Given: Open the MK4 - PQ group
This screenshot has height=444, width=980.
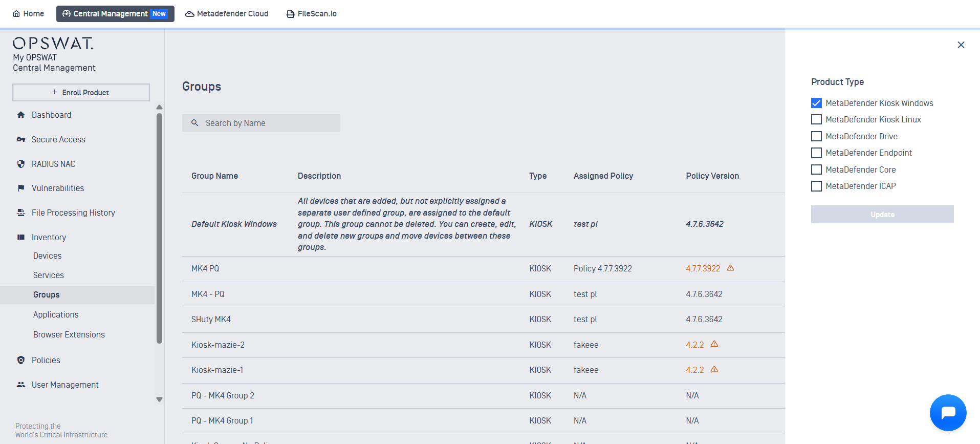Looking at the screenshot, I should tap(208, 294).
